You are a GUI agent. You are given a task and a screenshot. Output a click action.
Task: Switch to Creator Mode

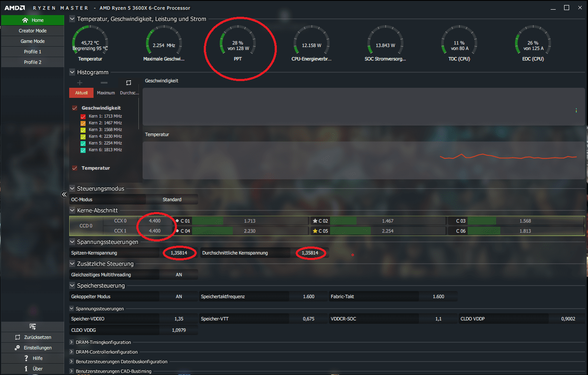pos(32,31)
